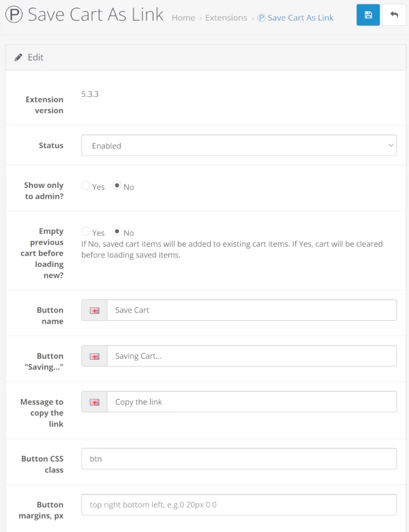Click the back arrow reply icon
The height and width of the screenshot is (532, 409).
(x=394, y=15)
